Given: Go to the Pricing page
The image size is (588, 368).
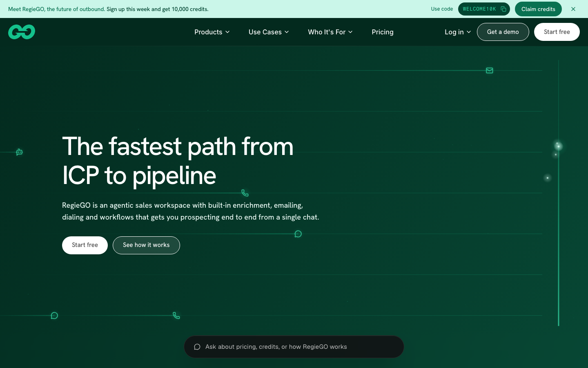Looking at the screenshot, I should point(383,32).
